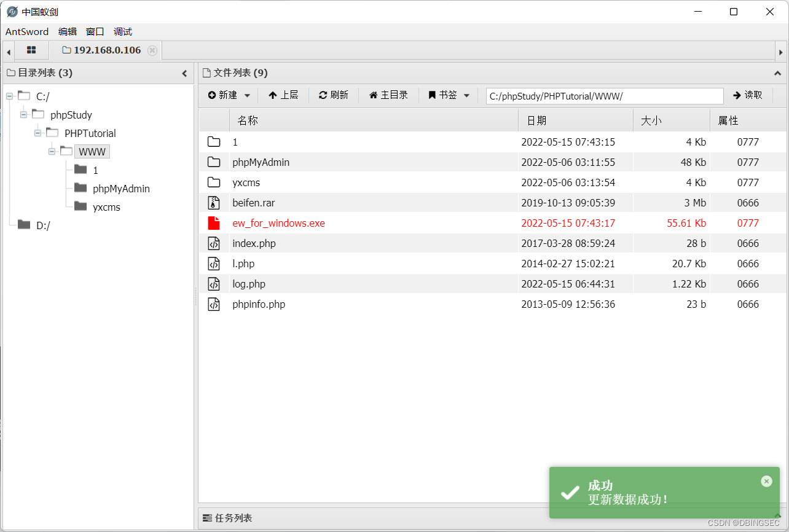Screen dimensions: 789x532
Task: Select the D:/ drive in tree
Action: pos(43,225)
